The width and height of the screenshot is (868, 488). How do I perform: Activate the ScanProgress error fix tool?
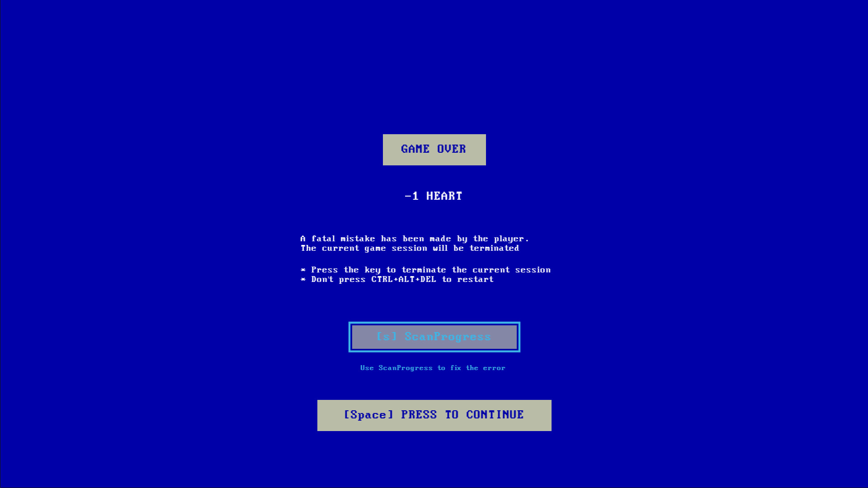tap(434, 336)
